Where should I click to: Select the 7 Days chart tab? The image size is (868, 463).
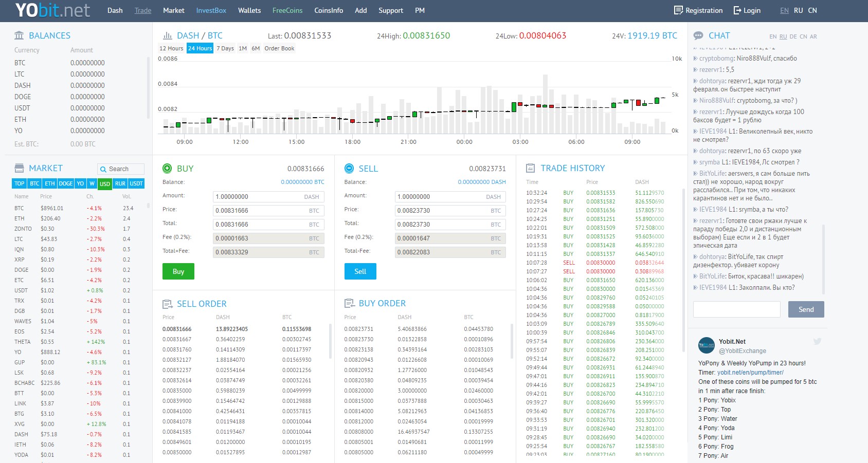225,48
